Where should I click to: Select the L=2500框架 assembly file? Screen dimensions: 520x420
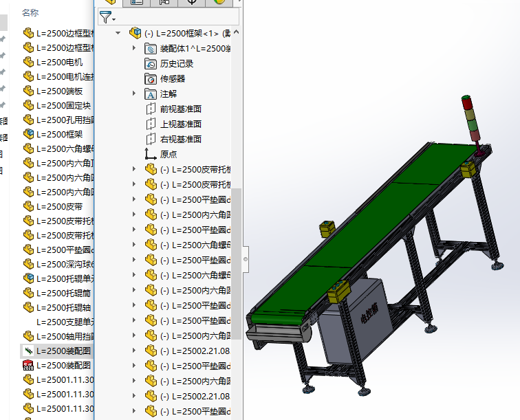click(x=53, y=134)
